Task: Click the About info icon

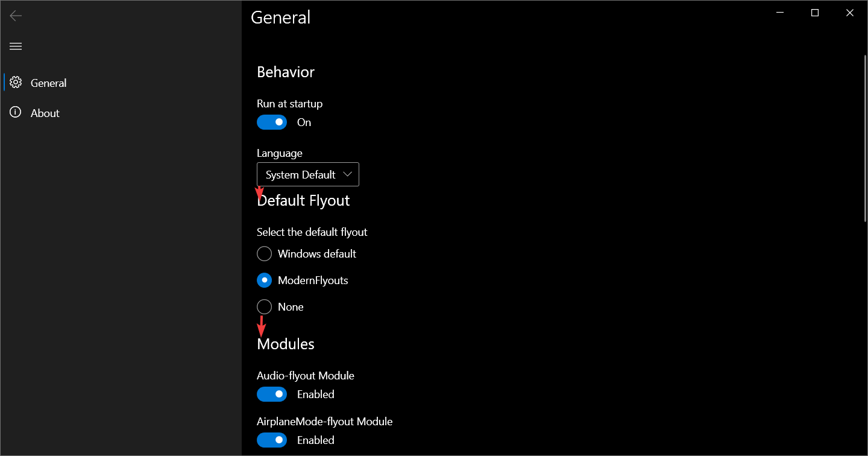Action: tap(16, 113)
